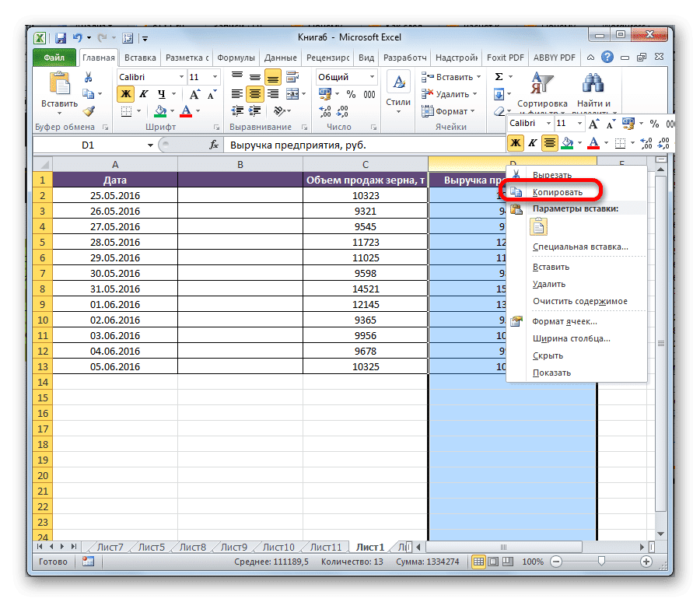Click the AutoSum sigma icon
This screenshot has width=700, height=602.
pos(499,77)
